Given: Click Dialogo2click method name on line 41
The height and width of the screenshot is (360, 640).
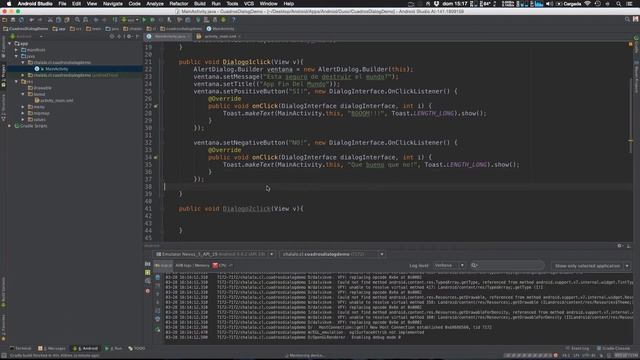Looking at the screenshot, I should point(247,209).
